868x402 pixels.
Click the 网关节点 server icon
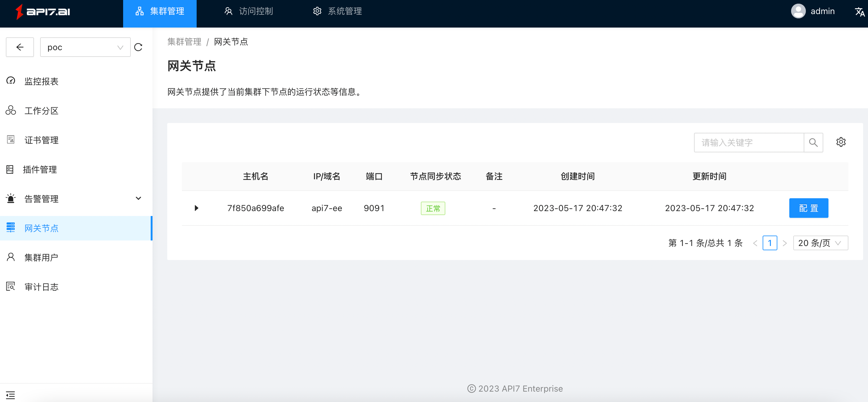coord(11,228)
